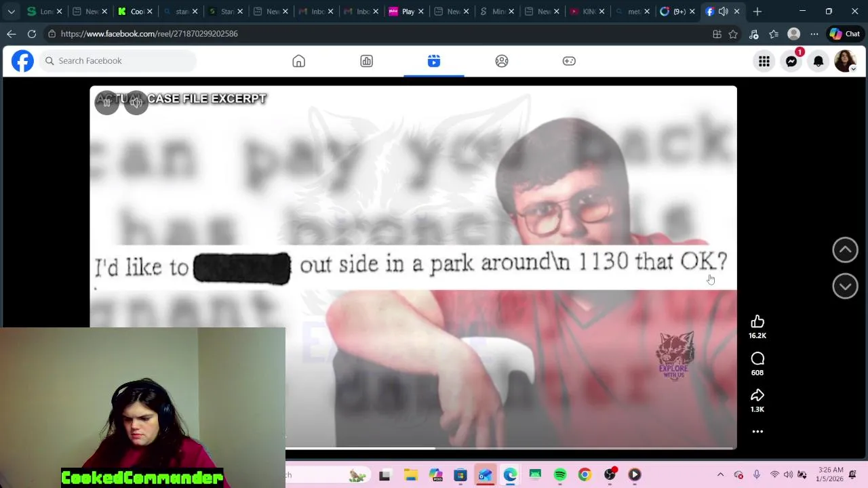The width and height of the screenshot is (868, 488).
Task: Click the address bar URL
Action: pyautogui.click(x=149, y=34)
